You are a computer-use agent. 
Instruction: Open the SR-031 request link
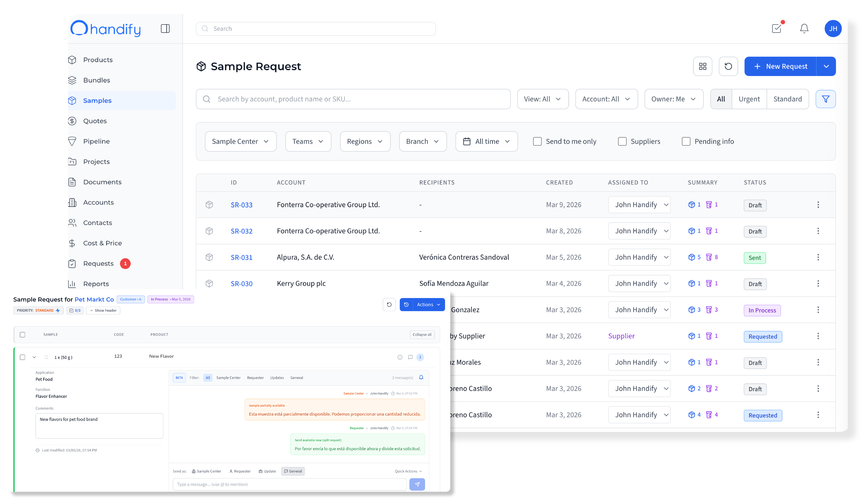(x=241, y=257)
